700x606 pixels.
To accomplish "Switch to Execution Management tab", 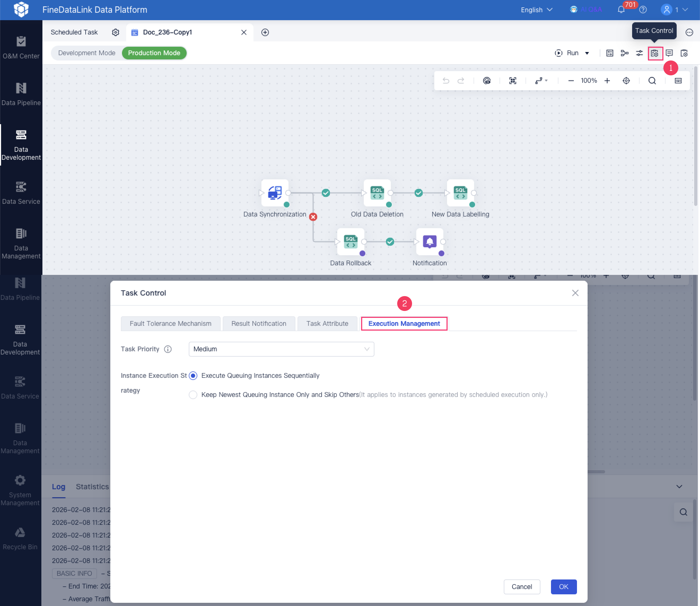I will tap(404, 324).
